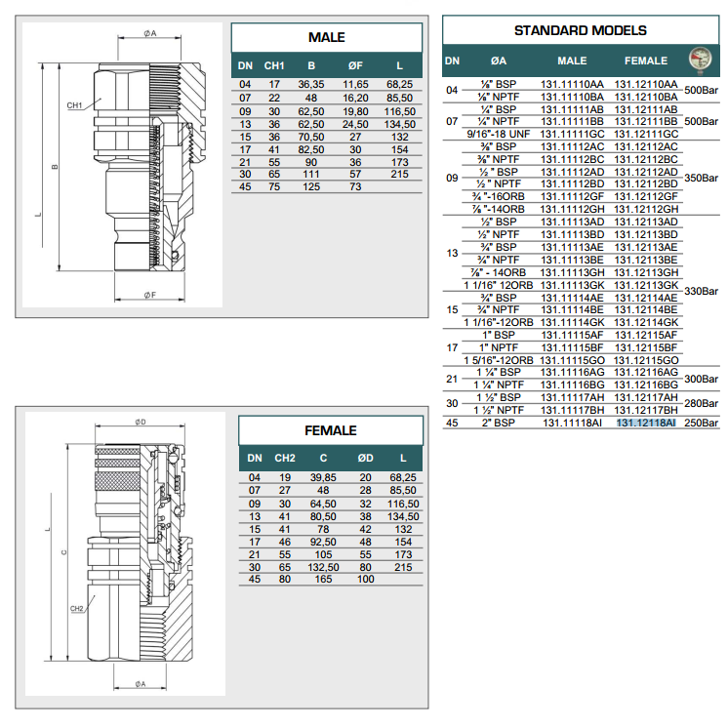Click the FEMALE table title
Screen dimensions: 728x728
pos(330,430)
